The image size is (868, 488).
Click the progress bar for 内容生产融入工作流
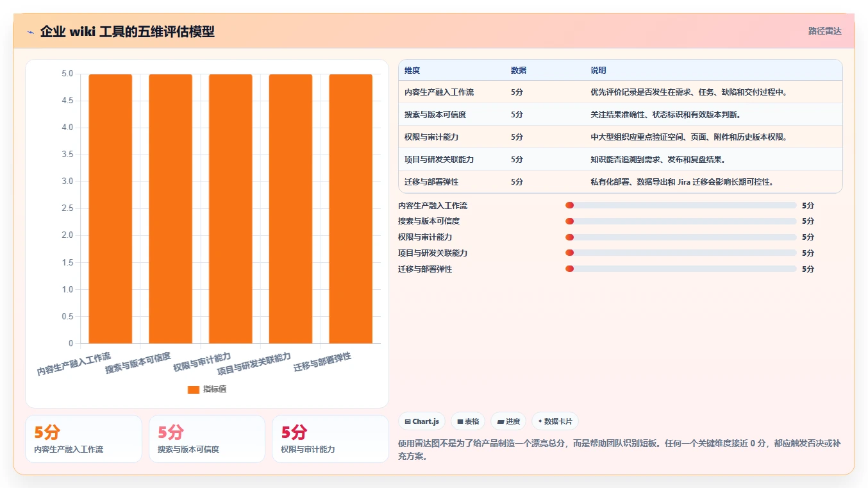(681, 205)
